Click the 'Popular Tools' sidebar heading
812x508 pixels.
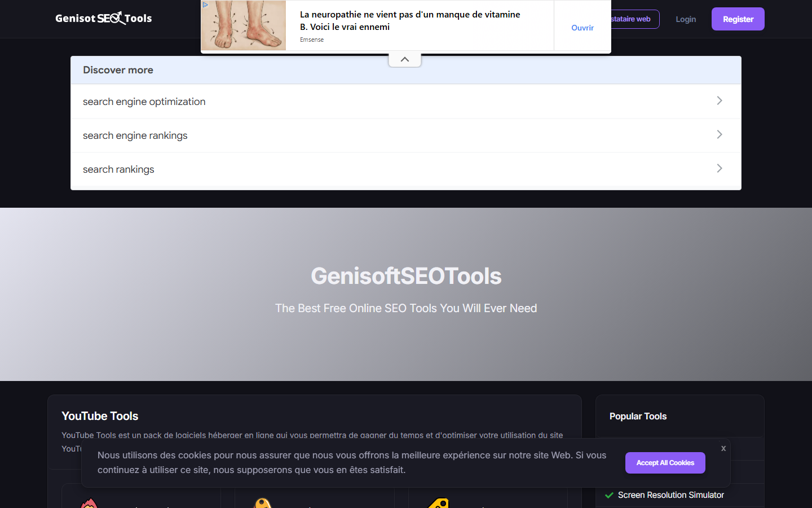coord(638,416)
